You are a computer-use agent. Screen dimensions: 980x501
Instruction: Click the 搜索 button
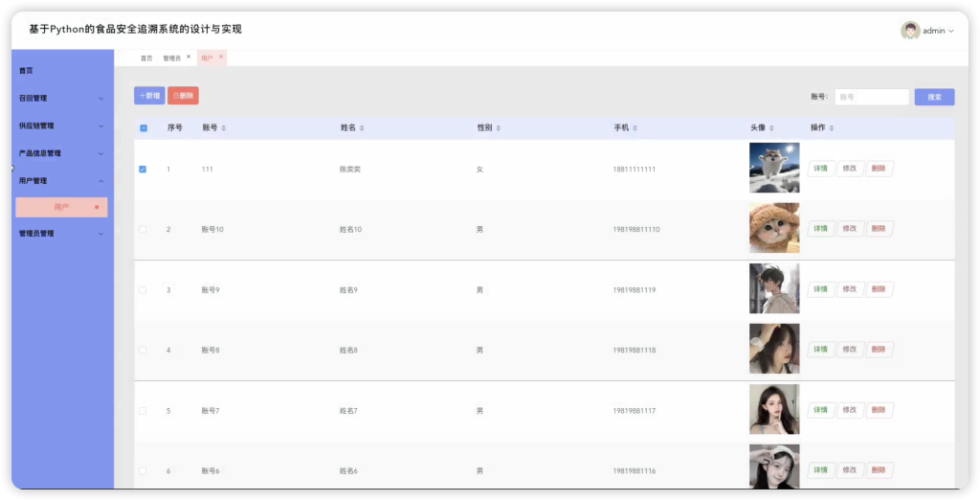point(934,97)
